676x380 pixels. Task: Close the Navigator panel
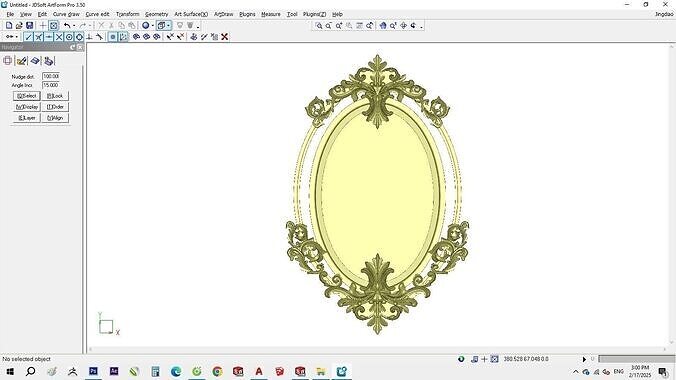80,47
